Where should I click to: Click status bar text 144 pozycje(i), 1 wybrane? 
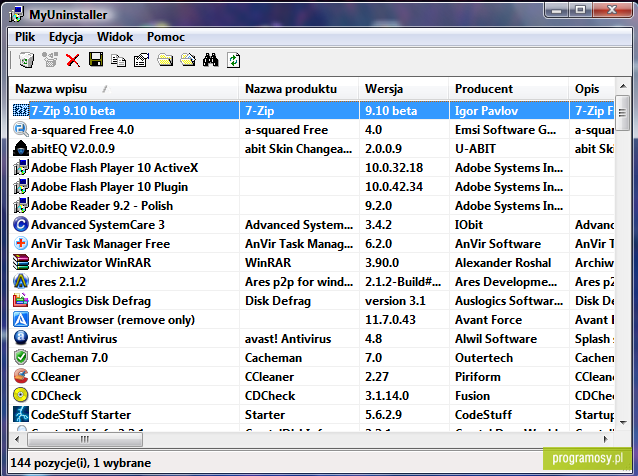coord(81,463)
